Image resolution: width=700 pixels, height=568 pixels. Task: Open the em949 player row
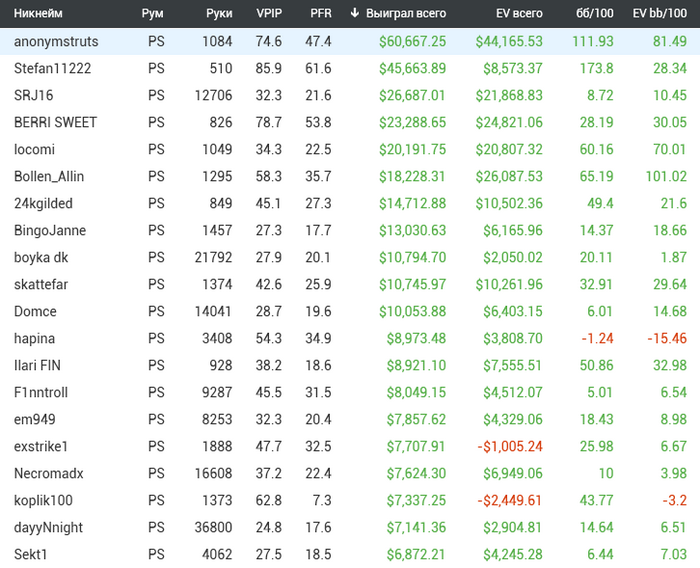(350, 419)
